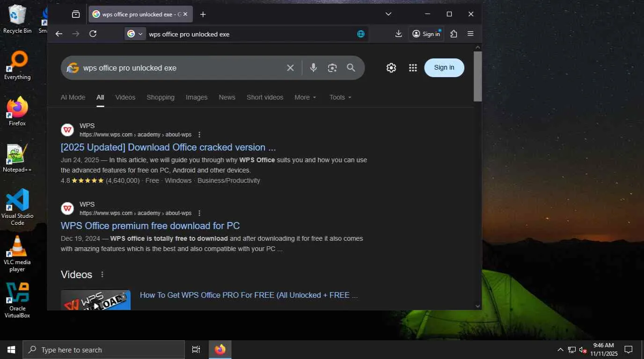The height and width of the screenshot is (359, 644).
Task: Open the Google search engine dropdown in address bar
Action: pyautogui.click(x=135, y=34)
